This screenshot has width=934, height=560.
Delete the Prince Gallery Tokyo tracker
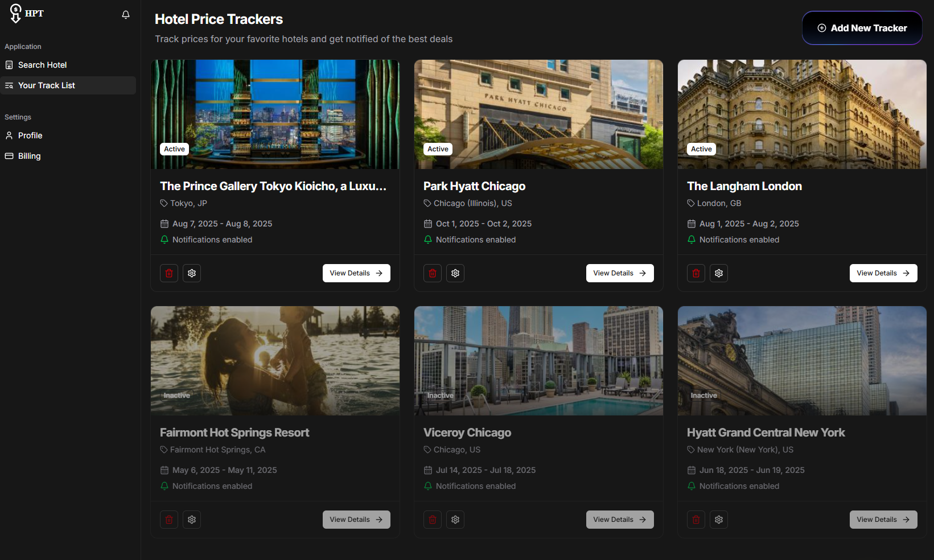pyautogui.click(x=169, y=273)
